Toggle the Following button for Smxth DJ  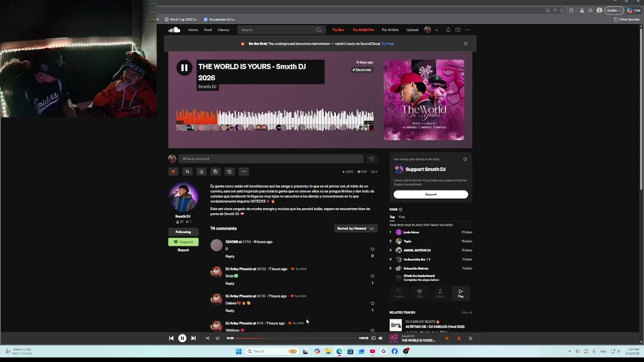click(183, 232)
